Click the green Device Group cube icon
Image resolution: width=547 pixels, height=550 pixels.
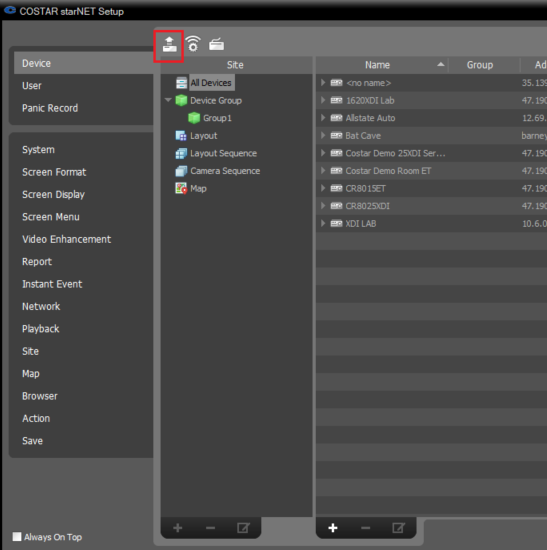[x=181, y=100]
